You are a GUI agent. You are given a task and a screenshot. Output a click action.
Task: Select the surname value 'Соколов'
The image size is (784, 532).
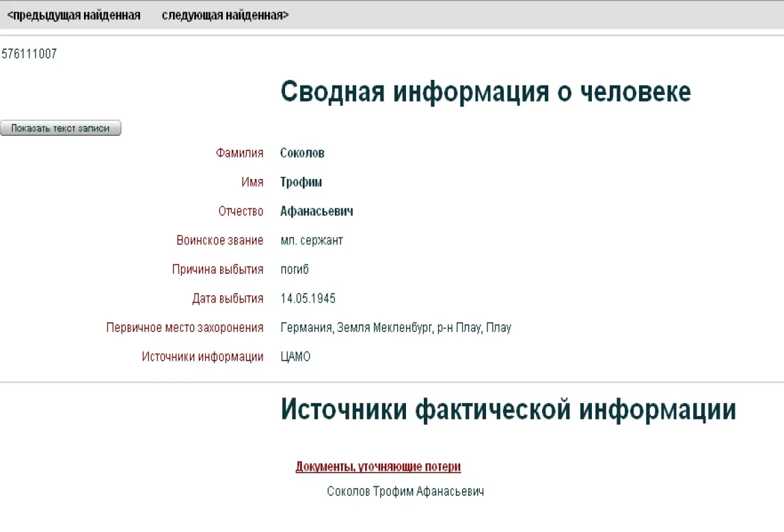tap(302, 154)
